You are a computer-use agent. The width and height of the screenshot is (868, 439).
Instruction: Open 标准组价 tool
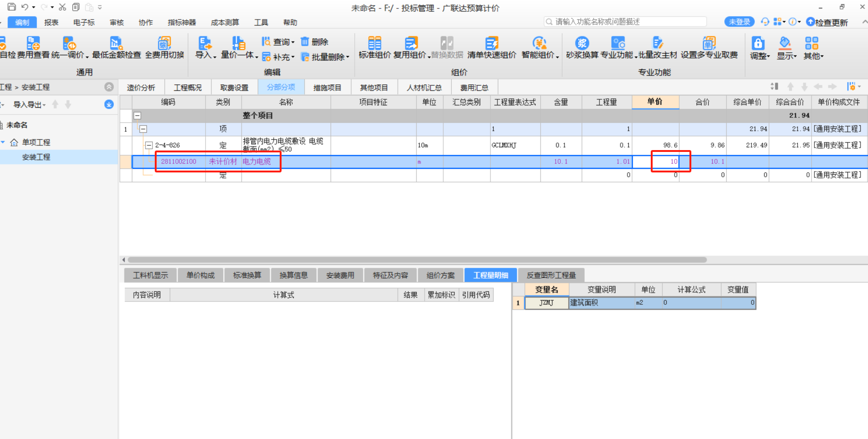(x=375, y=48)
